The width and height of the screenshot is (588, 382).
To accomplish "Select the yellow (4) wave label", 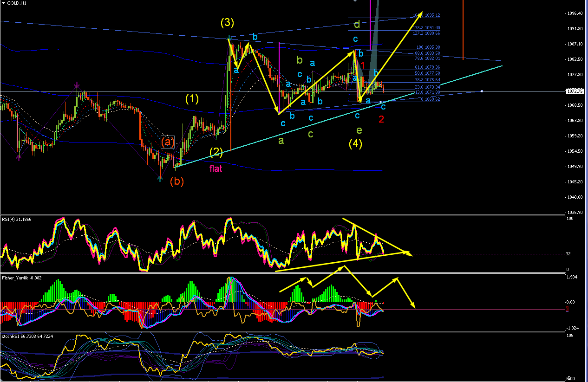I will [355, 144].
